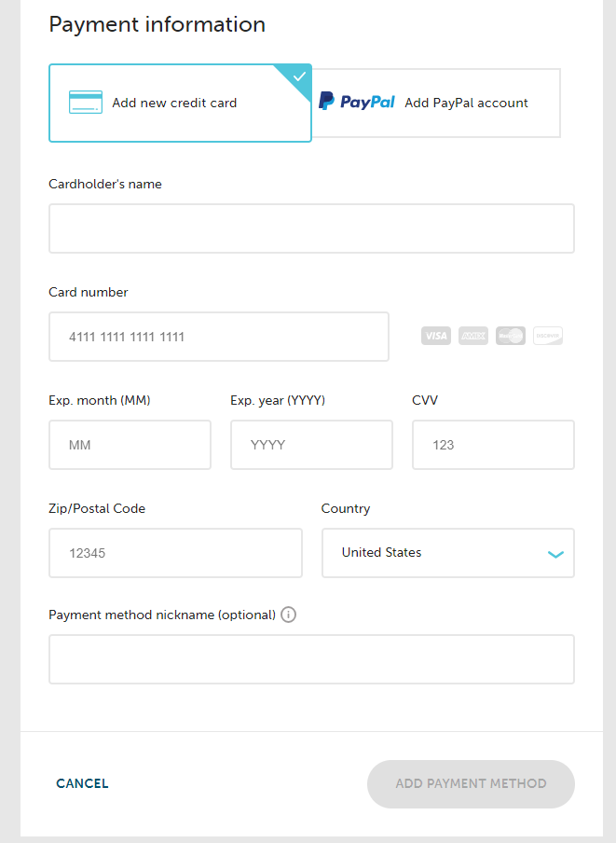
Task: Click the credit card icon
Action: (86, 103)
